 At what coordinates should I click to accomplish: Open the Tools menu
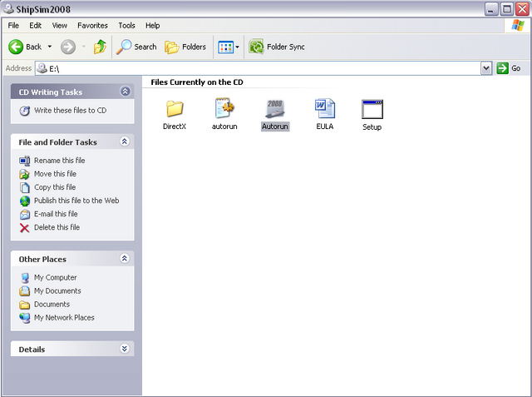pos(126,26)
